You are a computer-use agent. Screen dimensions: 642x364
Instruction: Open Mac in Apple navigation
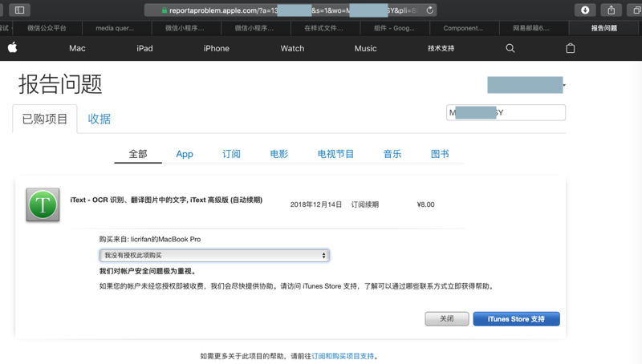77,48
